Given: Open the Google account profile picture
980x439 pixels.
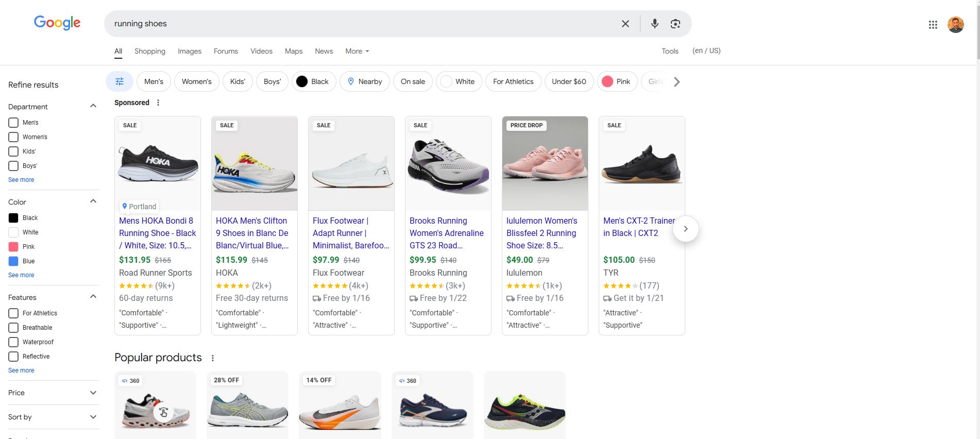Looking at the screenshot, I should [x=956, y=24].
